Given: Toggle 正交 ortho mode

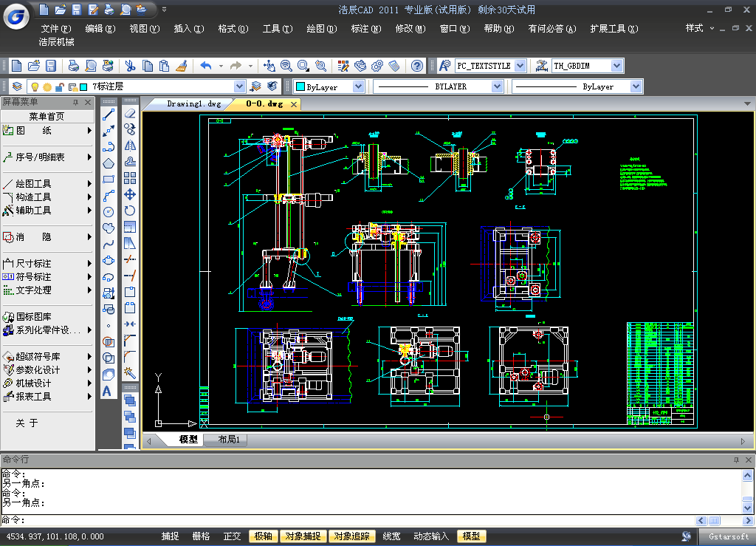Looking at the screenshot, I should tap(232, 536).
